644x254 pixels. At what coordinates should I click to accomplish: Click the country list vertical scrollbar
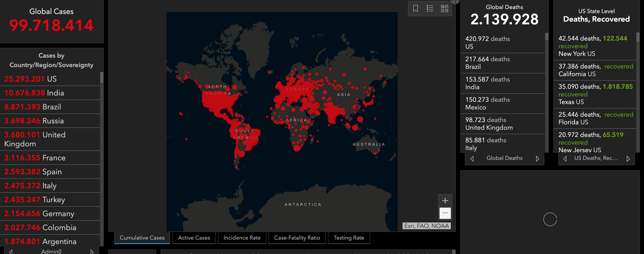[x=102, y=78]
